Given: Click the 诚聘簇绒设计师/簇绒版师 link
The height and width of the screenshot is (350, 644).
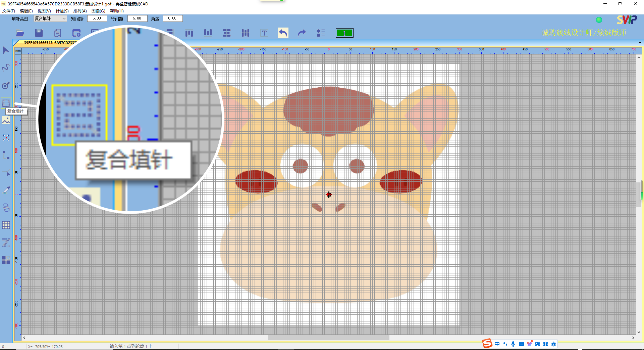Looking at the screenshot, I should [584, 33].
